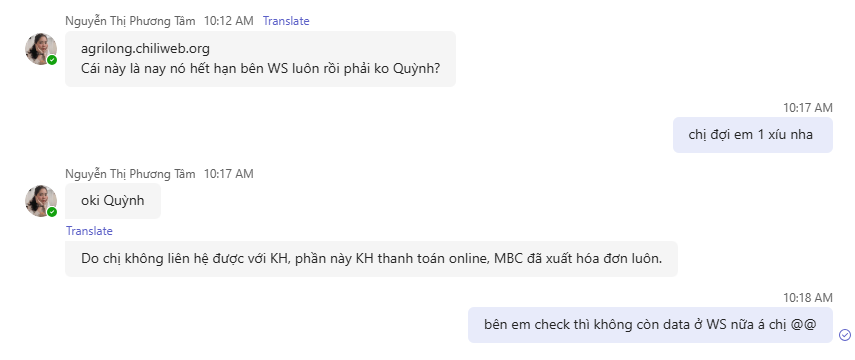
Task: Click Translate next to the 10:12 AM timestamp
Action: point(286,21)
